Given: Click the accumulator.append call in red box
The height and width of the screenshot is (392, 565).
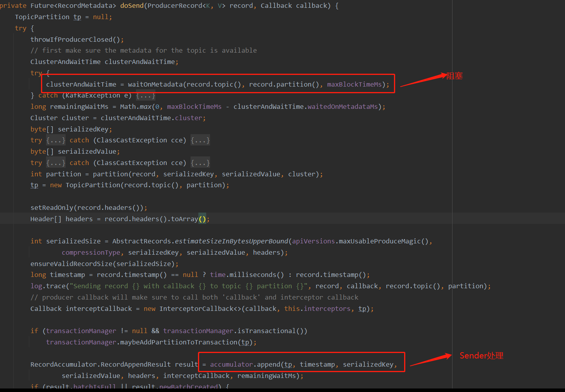Looking at the screenshot, I should 245,365.
